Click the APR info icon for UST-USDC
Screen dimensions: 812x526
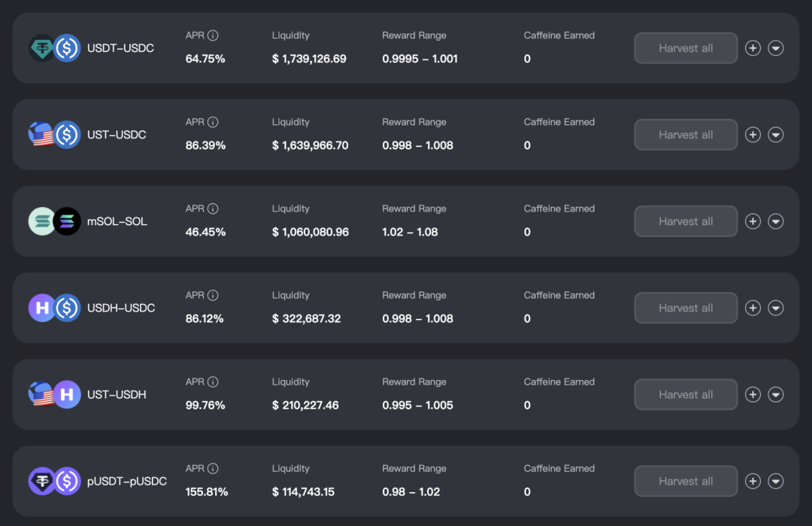pyautogui.click(x=213, y=122)
